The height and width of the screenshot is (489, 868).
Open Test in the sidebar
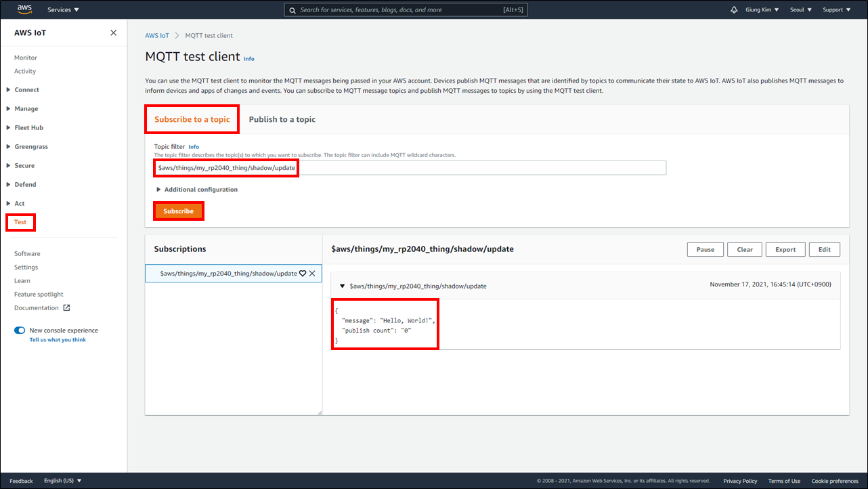[x=20, y=222]
